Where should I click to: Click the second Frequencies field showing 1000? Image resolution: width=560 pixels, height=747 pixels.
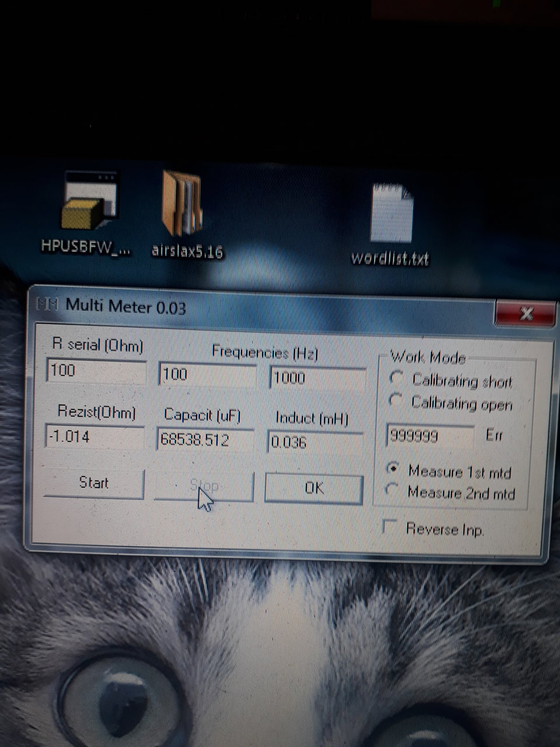[x=317, y=378]
